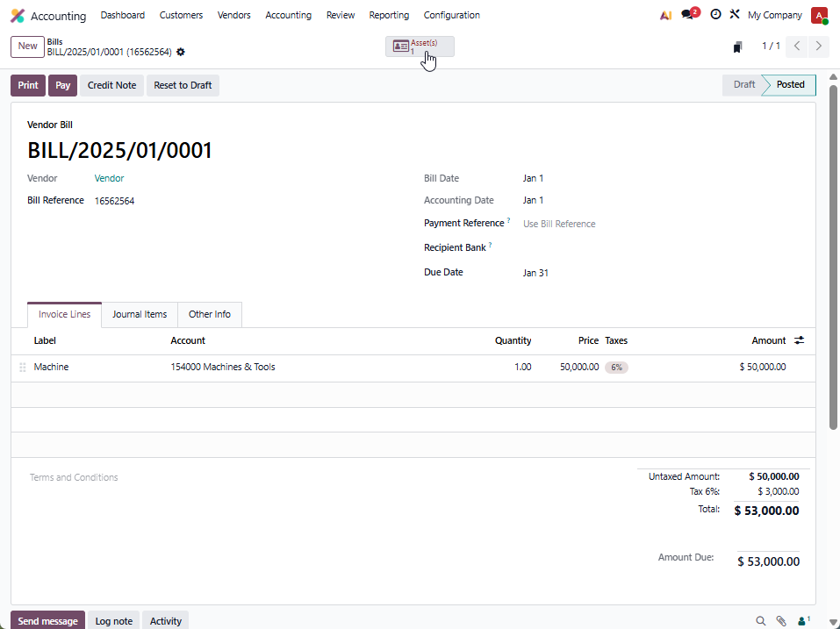Image resolution: width=840 pixels, height=629 pixels.
Task: Open the Configuration menu
Action: (x=451, y=15)
